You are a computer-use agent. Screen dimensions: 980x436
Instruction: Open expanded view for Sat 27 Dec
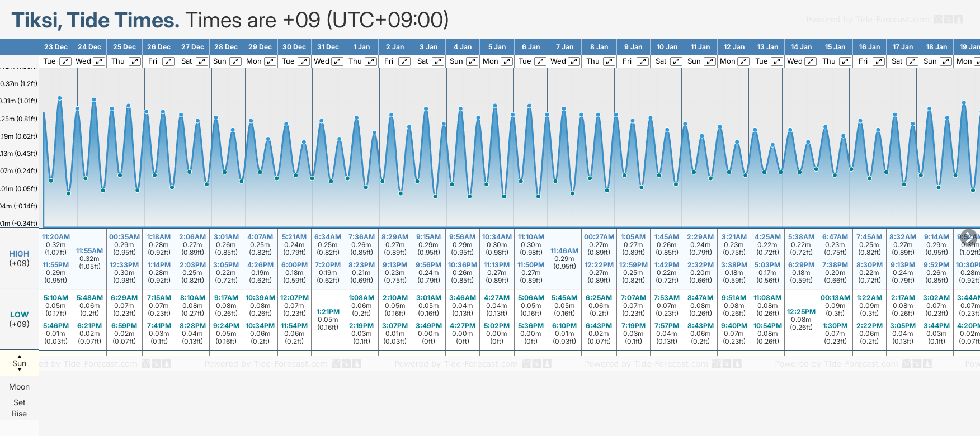pyautogui.click(x=202, y=61)
